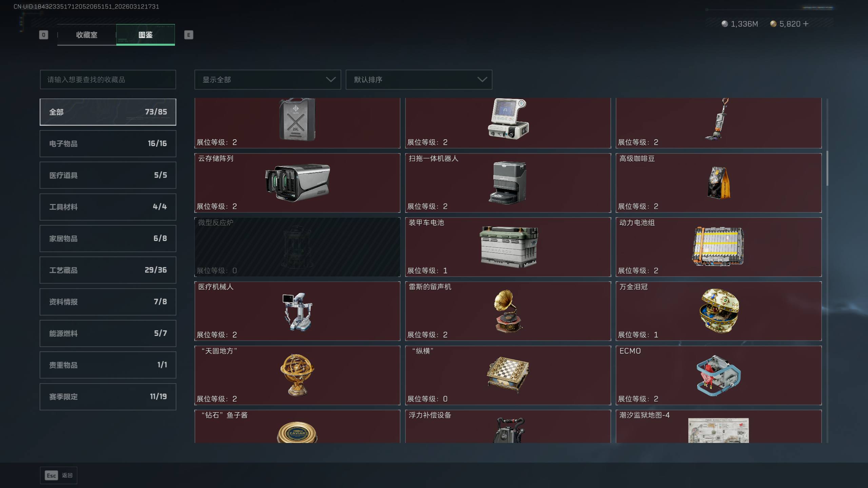Screen dimensions: 868x488
Task: Click the collectible search input field
Action: (x=108, y=80)
